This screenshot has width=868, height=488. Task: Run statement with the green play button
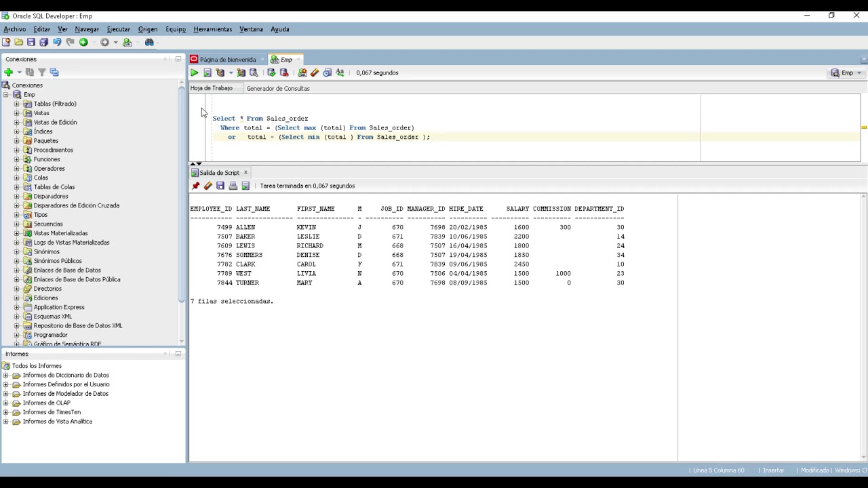pos(195,73)
